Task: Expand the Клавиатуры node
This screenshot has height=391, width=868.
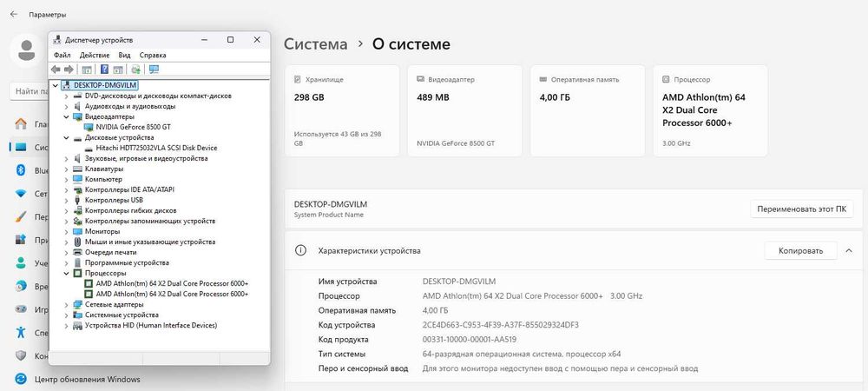Action: 67,169
